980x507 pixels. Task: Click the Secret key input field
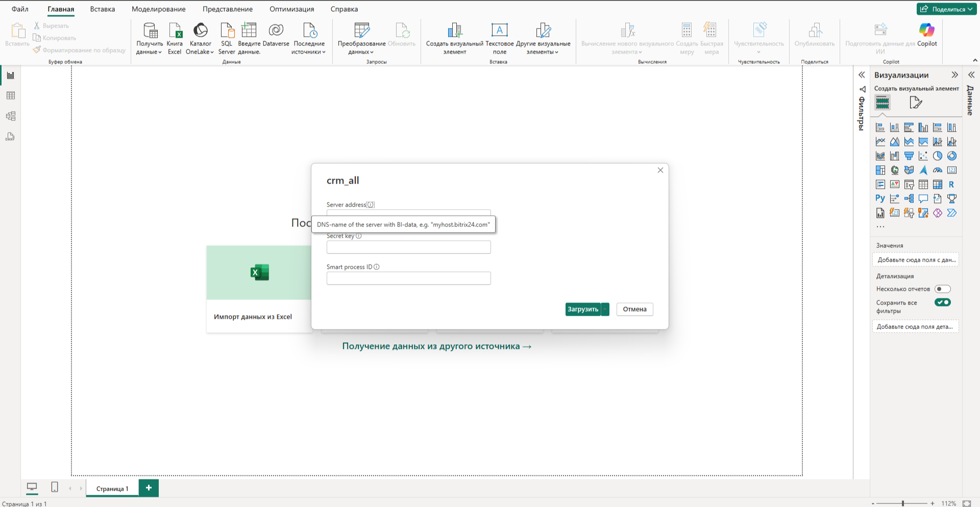pos(408,247)
